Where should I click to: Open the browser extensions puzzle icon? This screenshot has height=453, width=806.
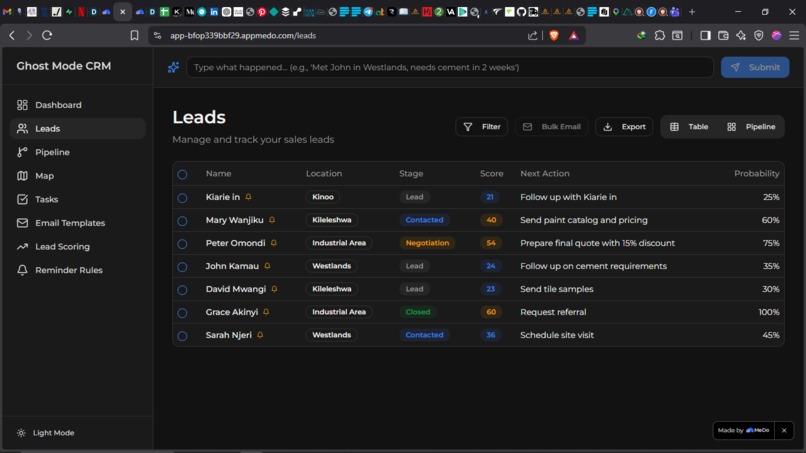click(x=660, y=35)
